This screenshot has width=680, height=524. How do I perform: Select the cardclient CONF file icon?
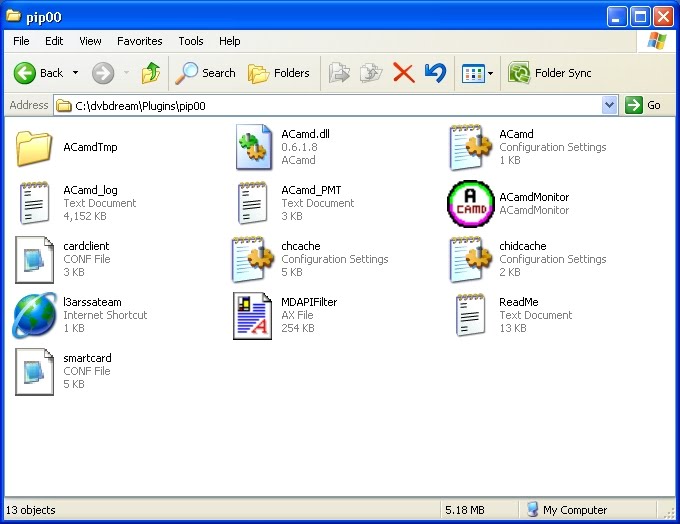pyautogui.click(x=34, y=259)
